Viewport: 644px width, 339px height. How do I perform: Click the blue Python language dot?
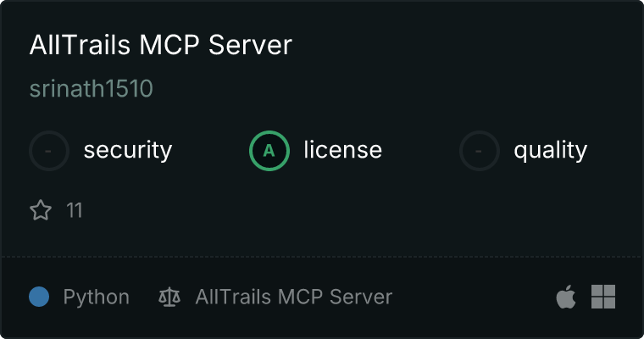39,297
